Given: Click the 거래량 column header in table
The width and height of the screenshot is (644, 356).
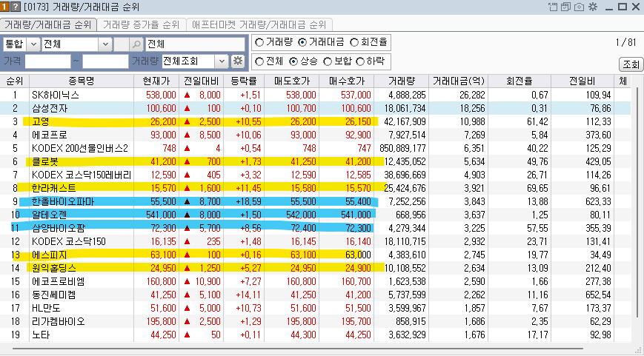Looking at the screenshot, I should pyautogui.click(x=401, y=81).
